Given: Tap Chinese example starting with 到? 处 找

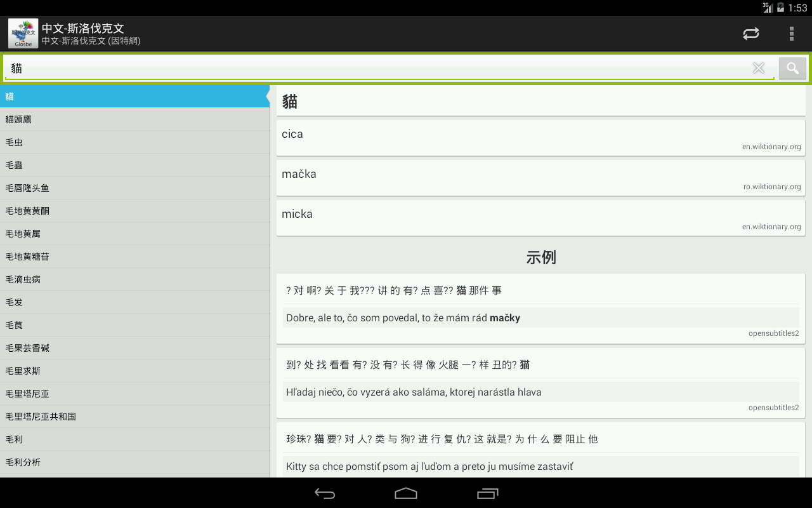Looking at the screenshot, I should (408, 364).
